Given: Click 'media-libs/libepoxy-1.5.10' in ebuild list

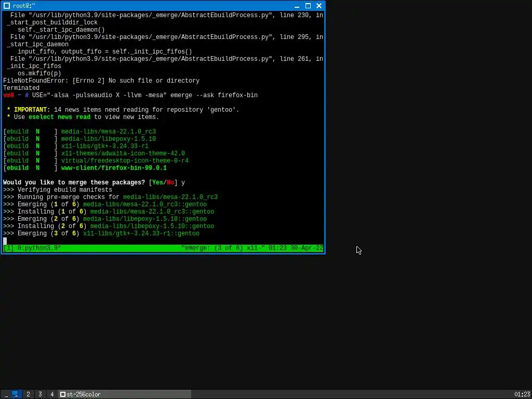Looking at the screenshot, I should tap(109, 139).
